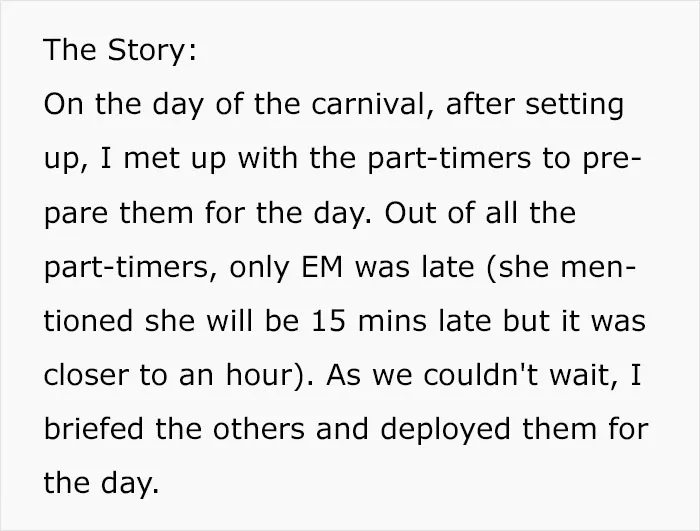Click the word 'carnival' in first line

click(x=367, y=104)
